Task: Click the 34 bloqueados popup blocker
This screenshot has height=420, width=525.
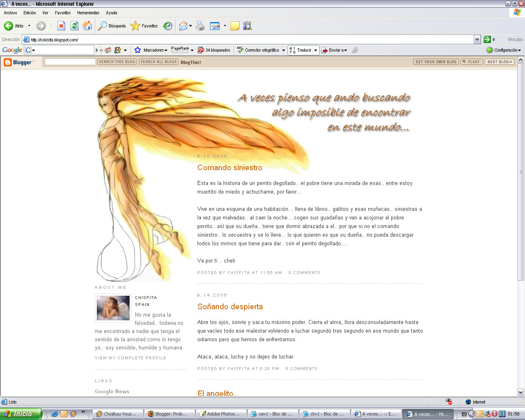Action: point(214,50)
